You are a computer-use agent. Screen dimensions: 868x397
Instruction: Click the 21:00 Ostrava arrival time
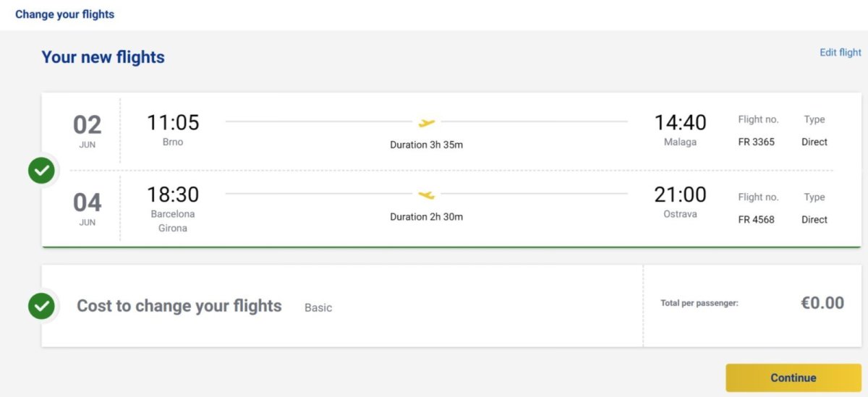pos(680,195)
